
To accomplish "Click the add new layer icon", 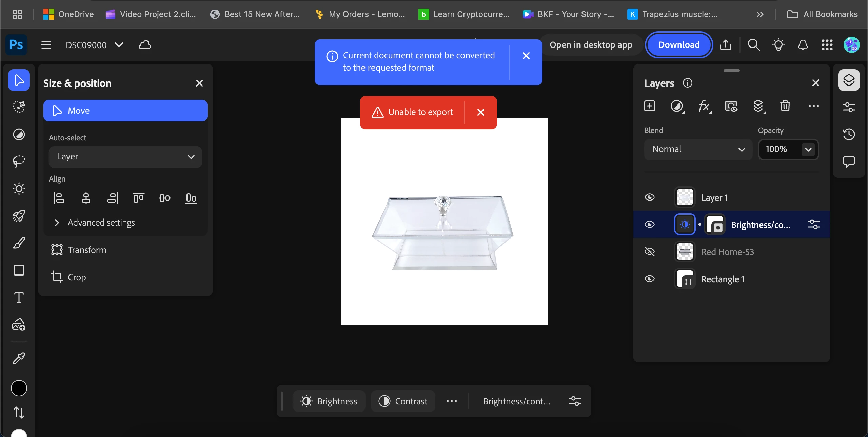I will [650, 106].
